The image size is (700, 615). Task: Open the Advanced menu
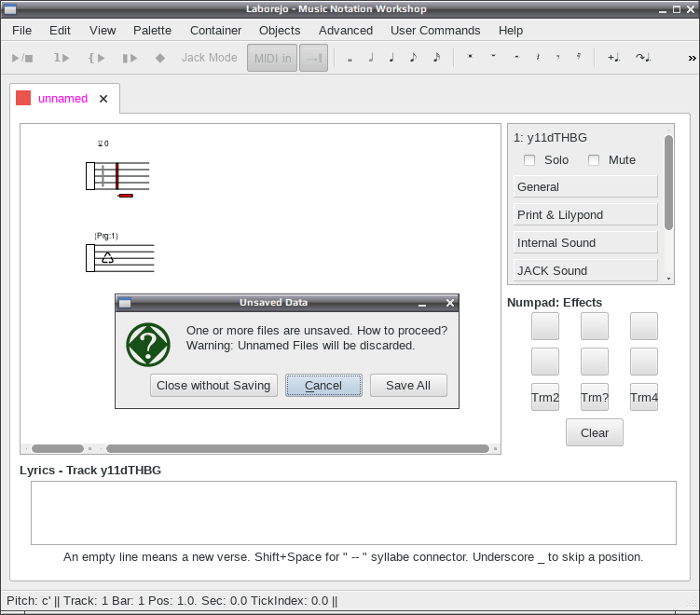[346, 31]
